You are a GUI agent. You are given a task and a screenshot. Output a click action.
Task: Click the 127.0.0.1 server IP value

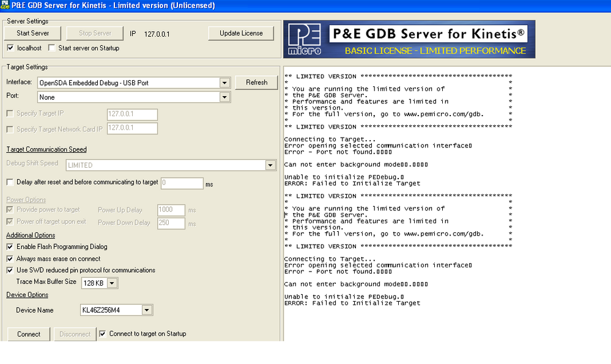tap(157, 34)
